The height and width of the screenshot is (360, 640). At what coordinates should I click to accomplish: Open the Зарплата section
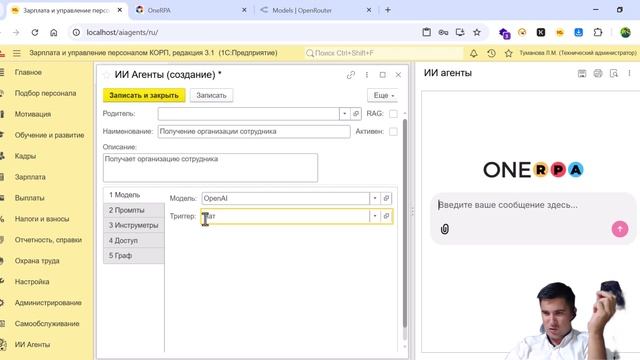click(x=30, y=177)
